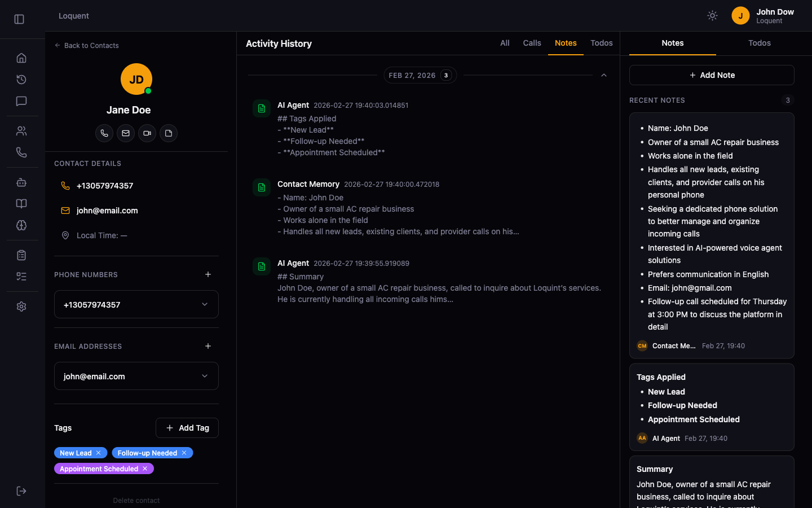
Task: Collapse the sidebar with the panel toggle
Action: (19, 19)
